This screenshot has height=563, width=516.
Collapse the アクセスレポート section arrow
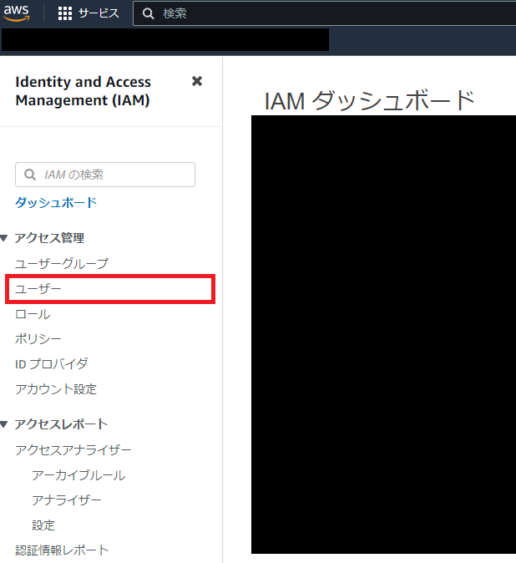point(4,424)
